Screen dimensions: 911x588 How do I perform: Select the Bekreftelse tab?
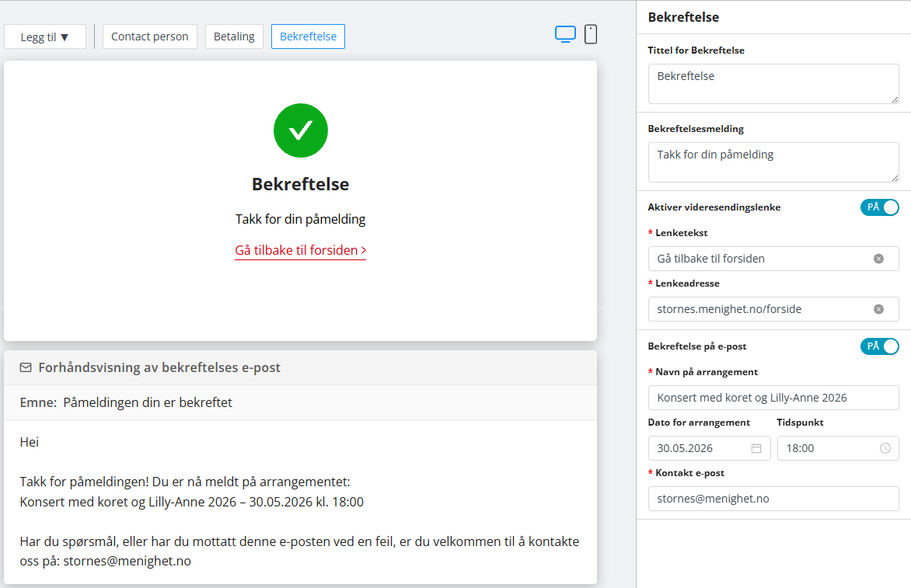tap(308, 37)
